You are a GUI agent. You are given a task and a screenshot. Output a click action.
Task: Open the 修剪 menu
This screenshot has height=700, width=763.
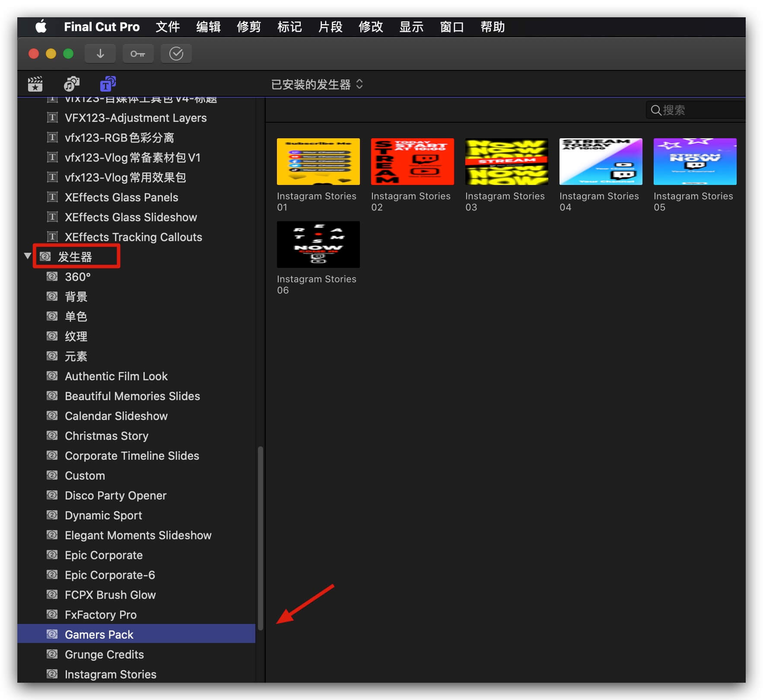click(249, 27)
